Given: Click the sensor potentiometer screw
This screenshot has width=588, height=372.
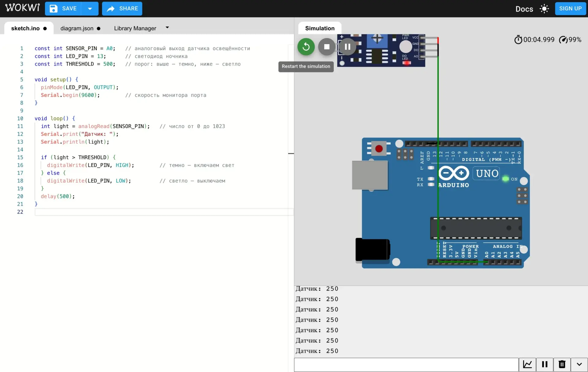Looking at the screenshot, I should coord(377,38).
